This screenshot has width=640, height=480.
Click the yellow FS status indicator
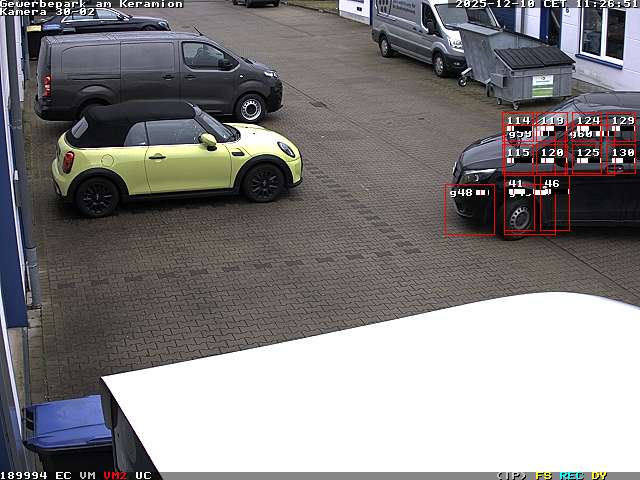coord(543,475)
